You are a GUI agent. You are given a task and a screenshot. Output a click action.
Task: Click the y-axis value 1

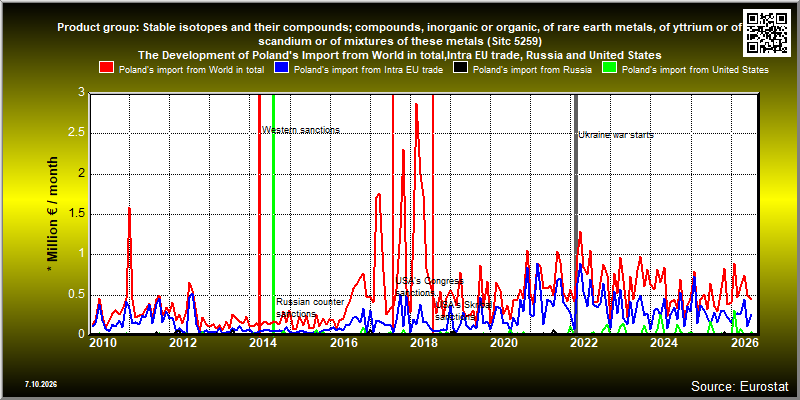click(82, 254)
